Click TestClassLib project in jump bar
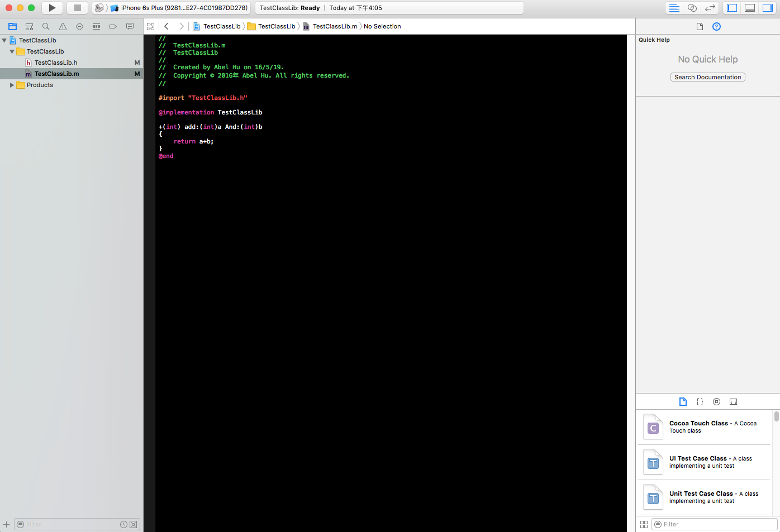 pos(217,26)
